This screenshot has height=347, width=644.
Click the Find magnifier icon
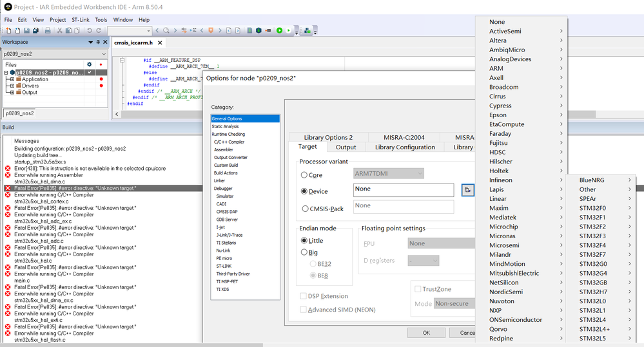click(x=166, y=30)
